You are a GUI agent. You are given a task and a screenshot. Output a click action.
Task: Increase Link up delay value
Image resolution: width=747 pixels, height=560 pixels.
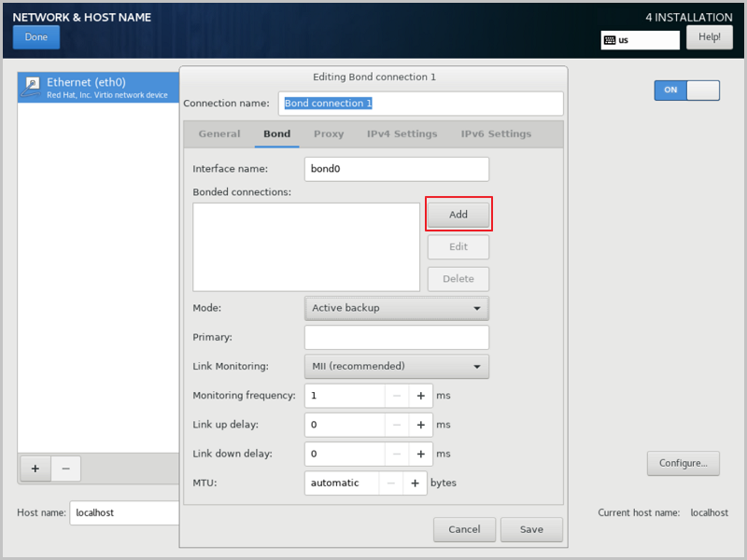[x=420, y=425]
